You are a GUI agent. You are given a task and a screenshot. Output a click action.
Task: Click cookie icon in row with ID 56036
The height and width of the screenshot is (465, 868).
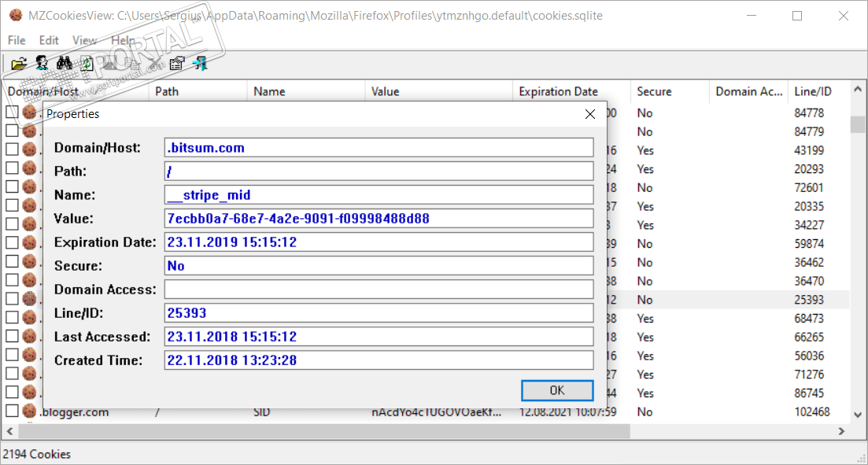point(29,355)
